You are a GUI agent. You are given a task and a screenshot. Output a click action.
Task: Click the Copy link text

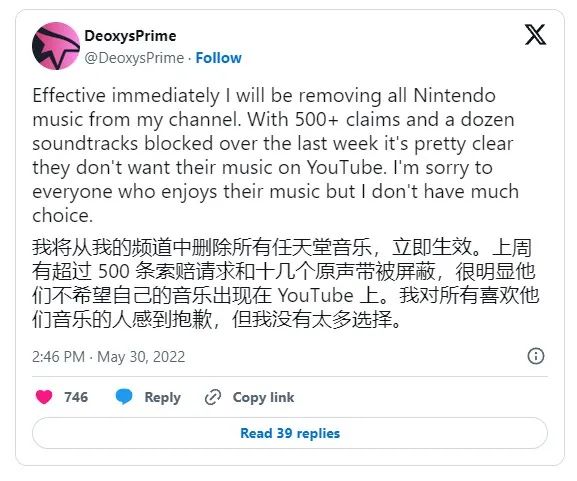pos(263,397)
